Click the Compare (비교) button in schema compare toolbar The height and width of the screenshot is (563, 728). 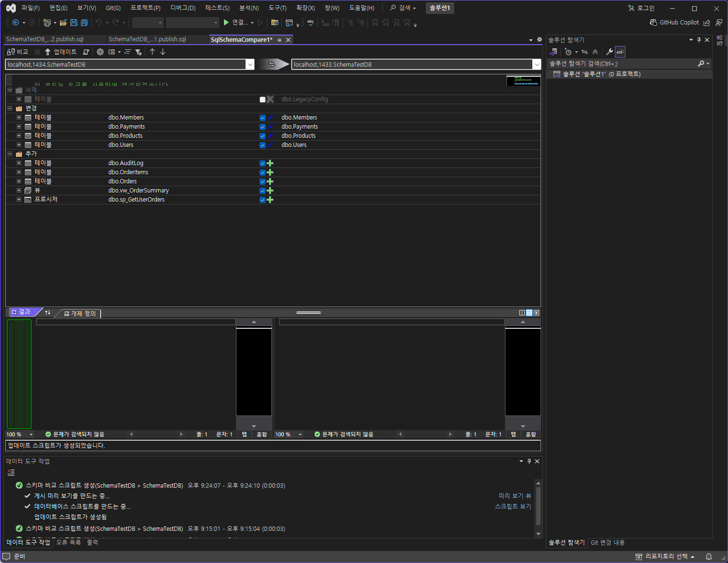18,52
